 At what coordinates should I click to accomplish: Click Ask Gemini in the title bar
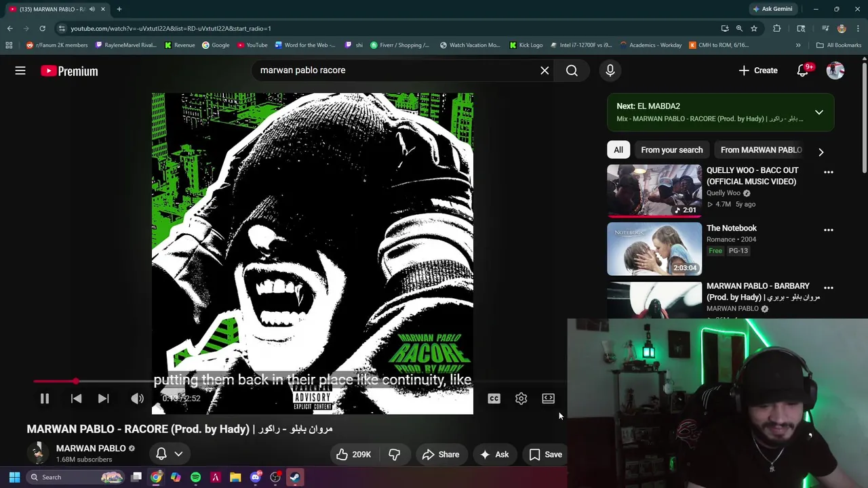772,9
